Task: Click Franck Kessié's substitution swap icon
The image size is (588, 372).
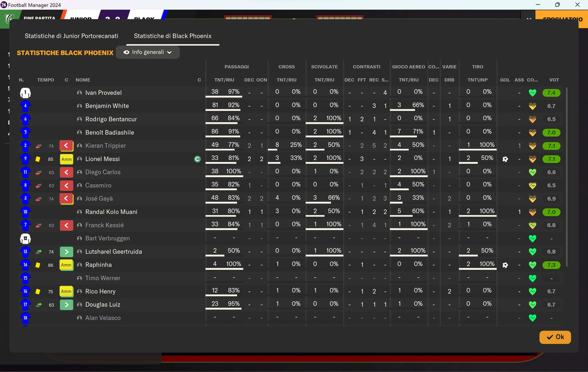Action: (x=39, y=226)
